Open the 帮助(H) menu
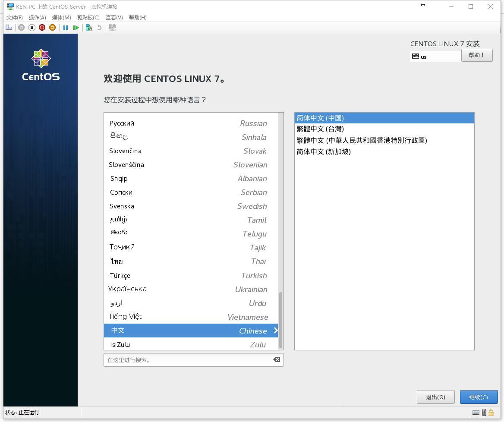 click(x=138, y=17)
